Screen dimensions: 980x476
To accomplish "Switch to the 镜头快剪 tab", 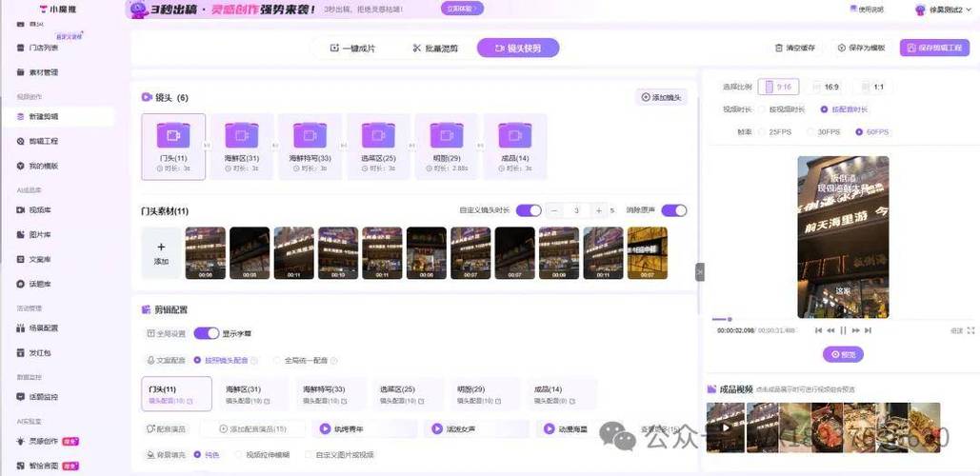I will coord(518,49).
